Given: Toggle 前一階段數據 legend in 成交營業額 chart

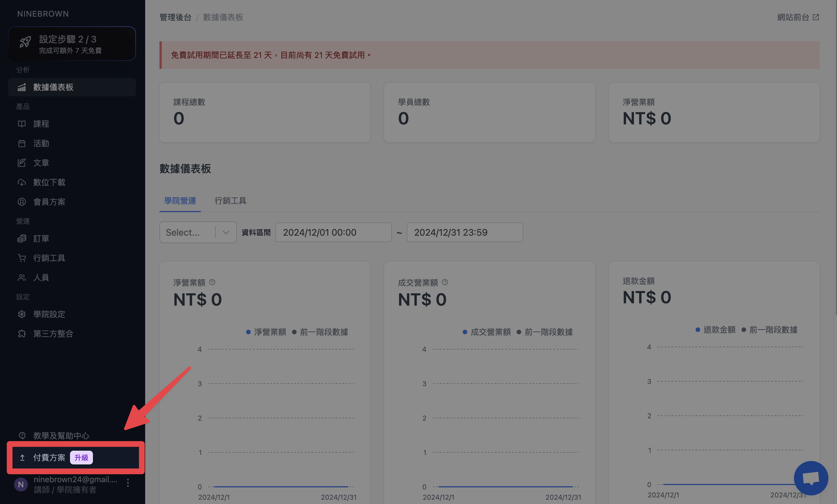Looking at the screenshot, I should click(544, 332).
